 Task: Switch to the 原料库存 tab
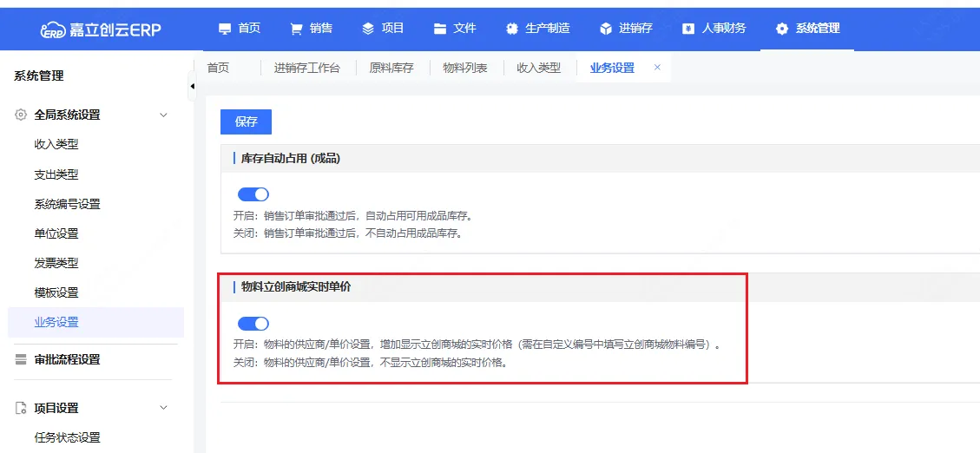point(391,68)
